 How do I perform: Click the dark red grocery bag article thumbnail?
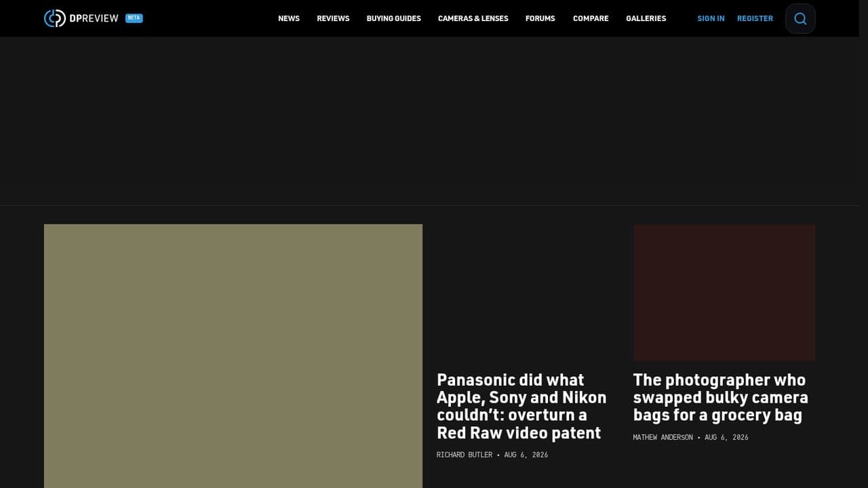[724, 292]
